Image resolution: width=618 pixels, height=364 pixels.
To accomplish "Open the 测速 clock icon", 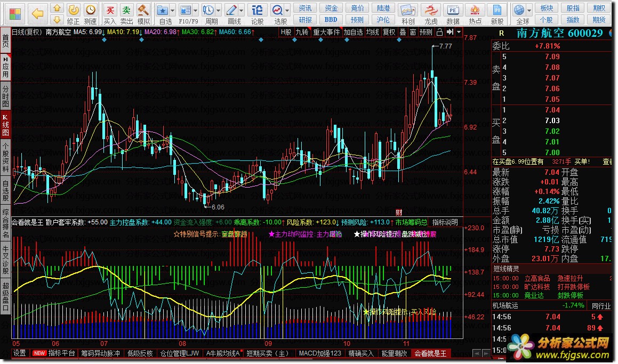I will (90, 10).
